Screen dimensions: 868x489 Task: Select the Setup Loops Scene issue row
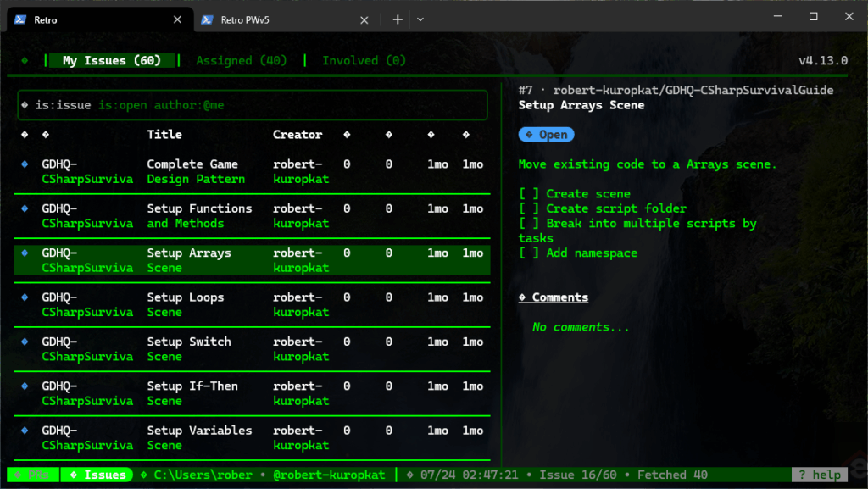tap(253, 305)
